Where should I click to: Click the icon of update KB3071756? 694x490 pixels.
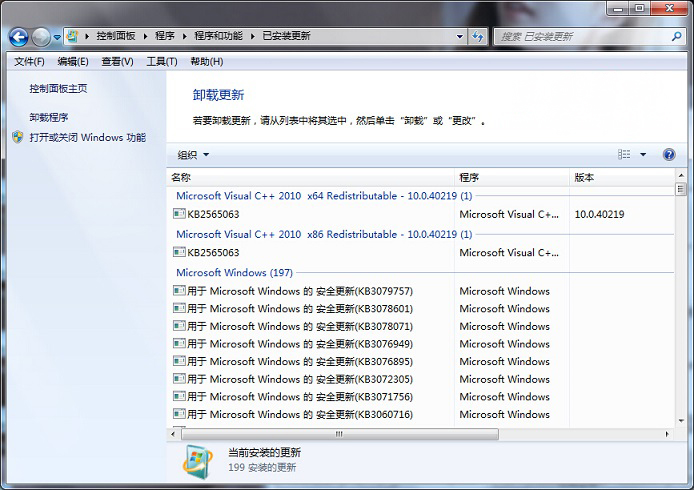point(179,396)
